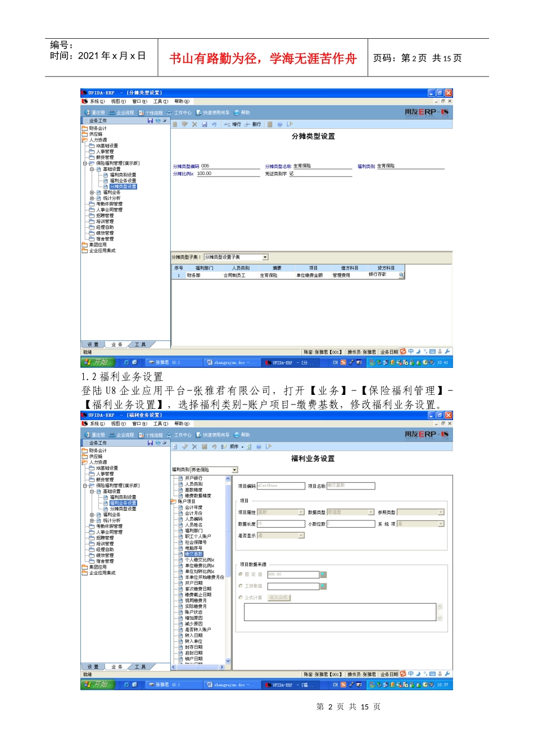Click the 帐户项目 folder icon in list
The height and width of the screenshot is (756, 534).
click(174, 501)
